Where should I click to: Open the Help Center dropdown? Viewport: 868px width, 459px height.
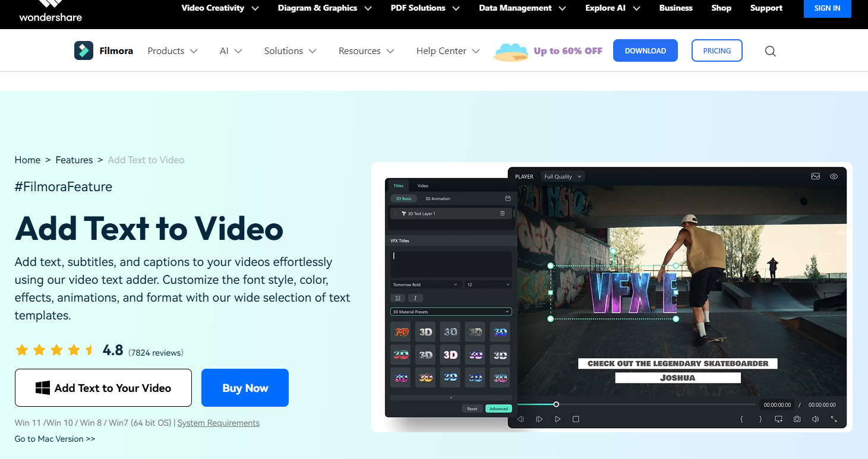pyautogui.click(x=448, y=51)
